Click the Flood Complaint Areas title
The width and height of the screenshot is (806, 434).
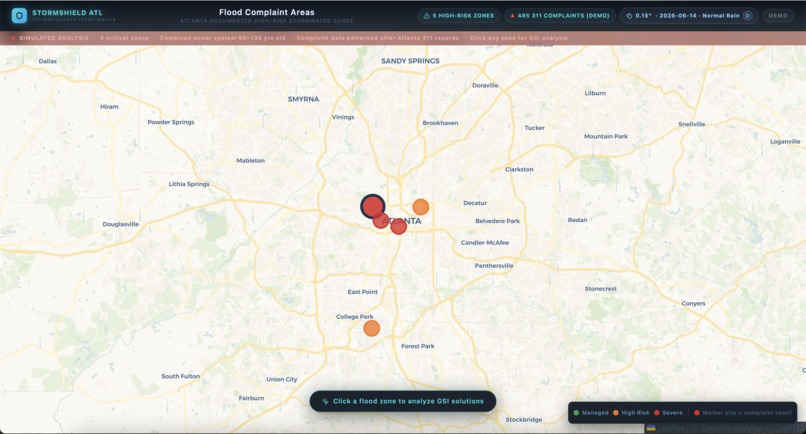coord(267,12)
